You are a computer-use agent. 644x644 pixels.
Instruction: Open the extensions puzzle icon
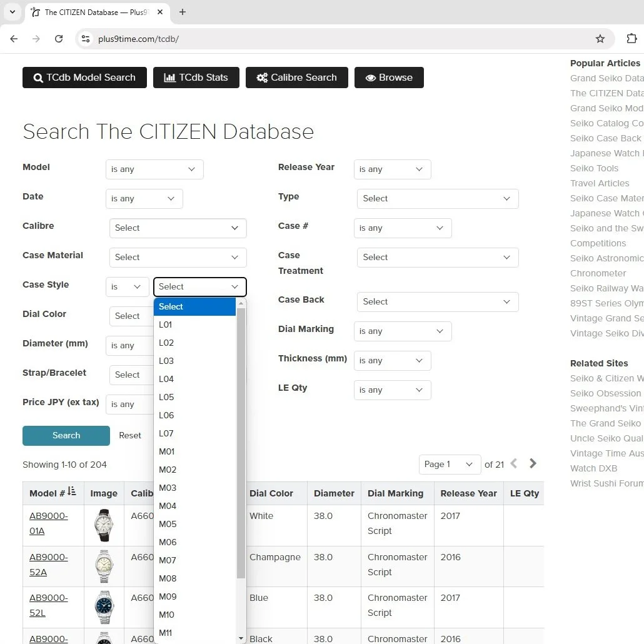click(631, 39)
